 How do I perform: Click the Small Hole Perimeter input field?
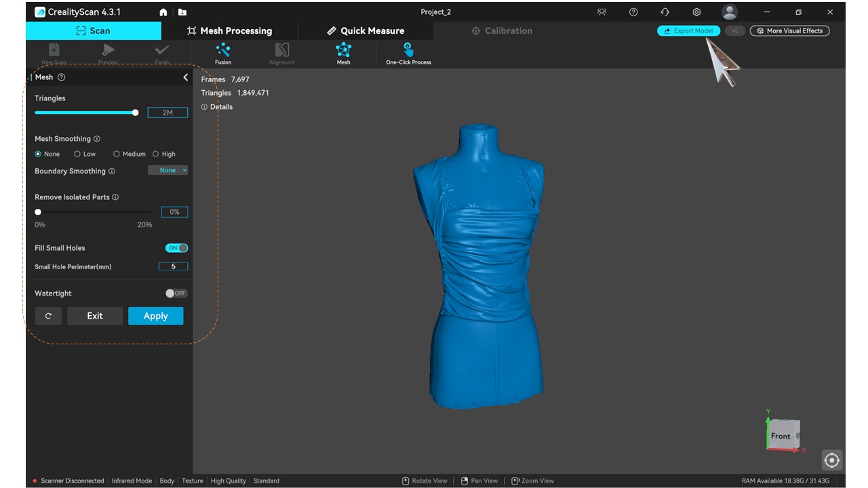point(174,266)
